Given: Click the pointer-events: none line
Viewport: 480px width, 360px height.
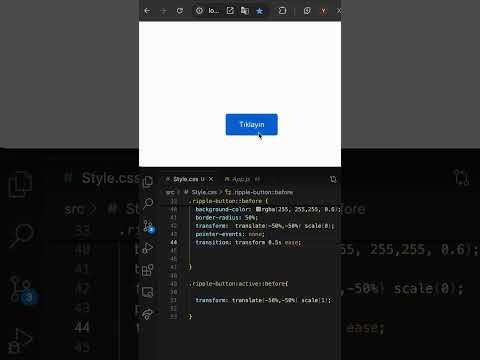Looking at the screenshot, I should (230, 234).
